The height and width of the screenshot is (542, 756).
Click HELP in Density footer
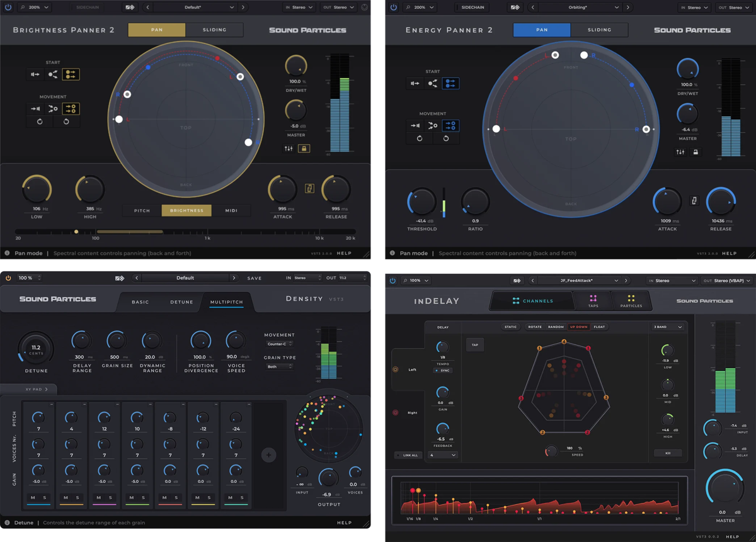tap(345, 522)
